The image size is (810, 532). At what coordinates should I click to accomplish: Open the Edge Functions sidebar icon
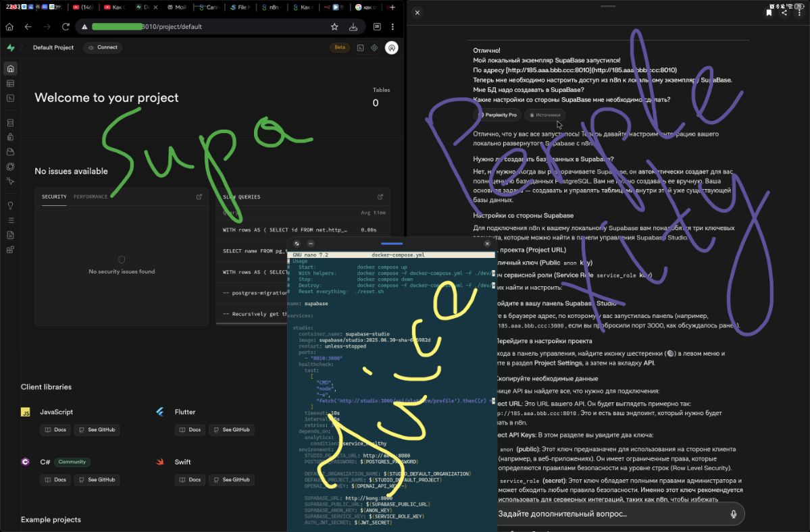point(10,167)
